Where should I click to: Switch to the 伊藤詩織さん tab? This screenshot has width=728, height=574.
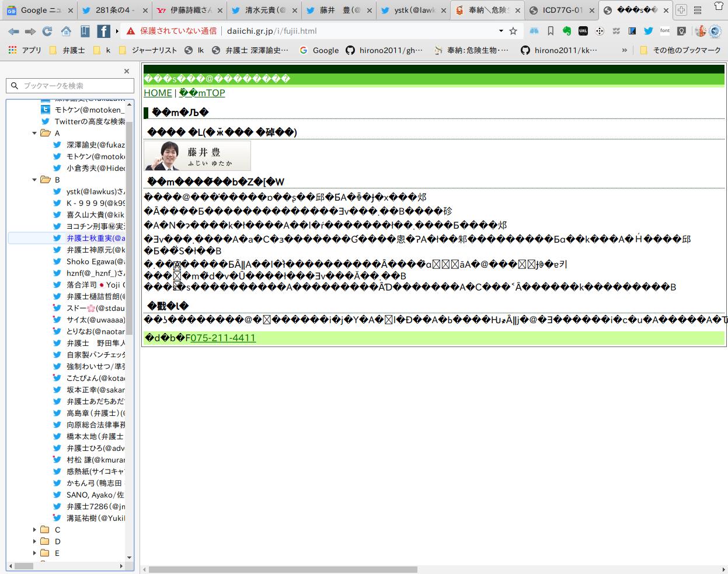[x=189, y=10]
